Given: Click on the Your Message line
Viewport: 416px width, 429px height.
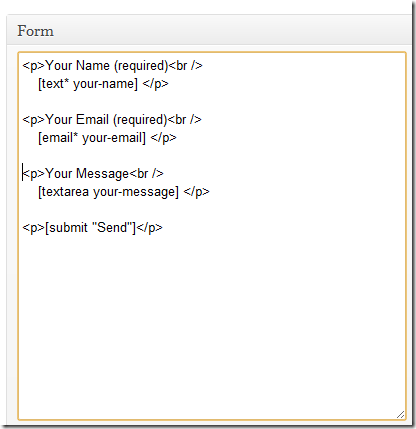Looking at the screenshot, I should [93, 173].
